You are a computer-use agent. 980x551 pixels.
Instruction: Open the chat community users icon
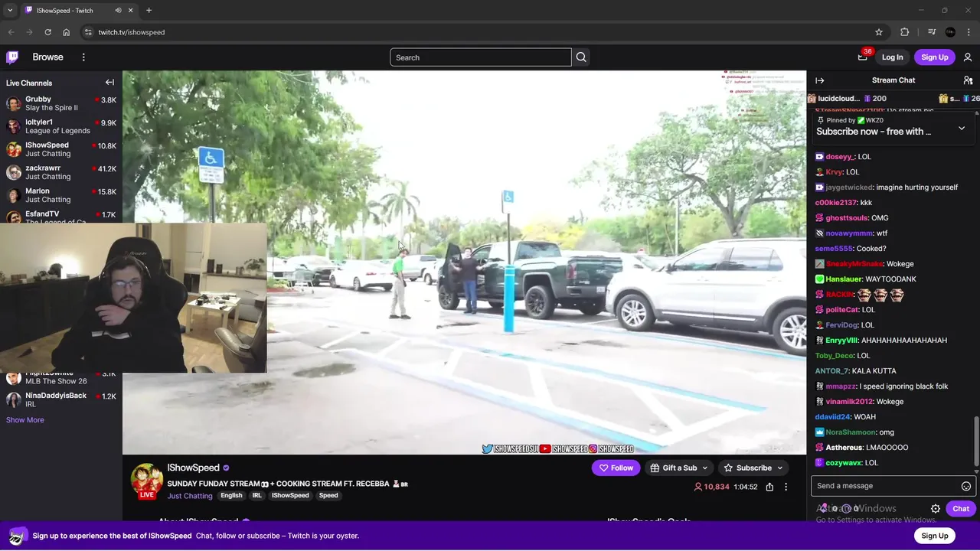coord(968,80)
